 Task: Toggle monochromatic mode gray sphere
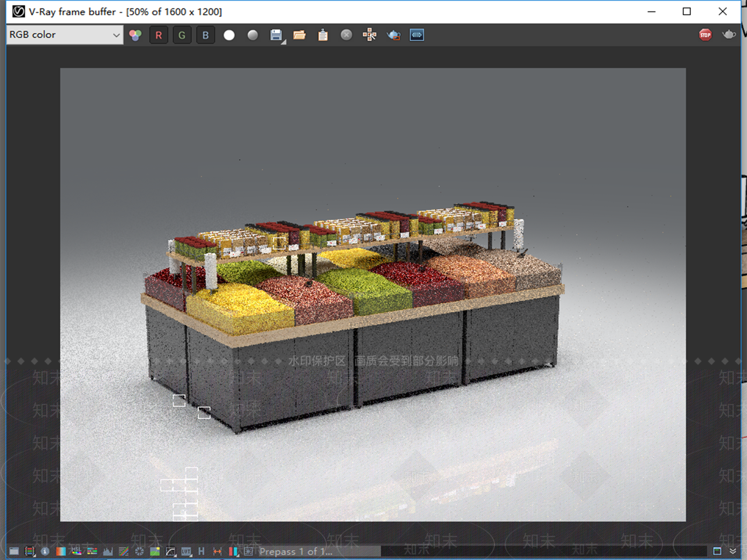[253, 35]
